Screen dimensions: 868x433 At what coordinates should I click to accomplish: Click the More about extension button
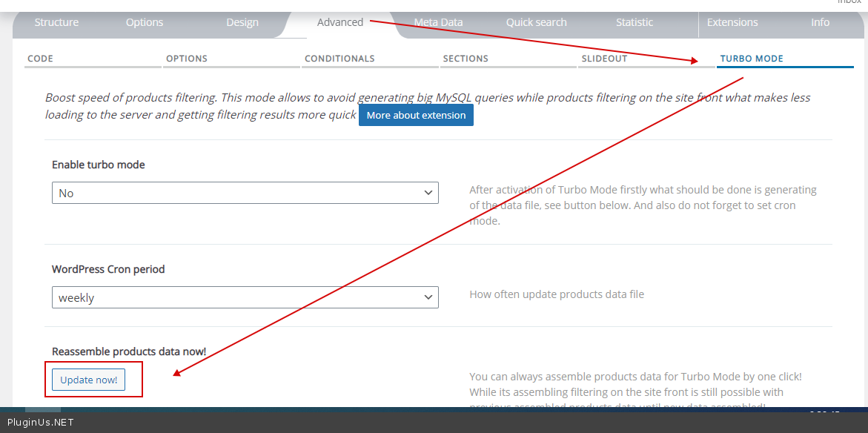point(416,115)
